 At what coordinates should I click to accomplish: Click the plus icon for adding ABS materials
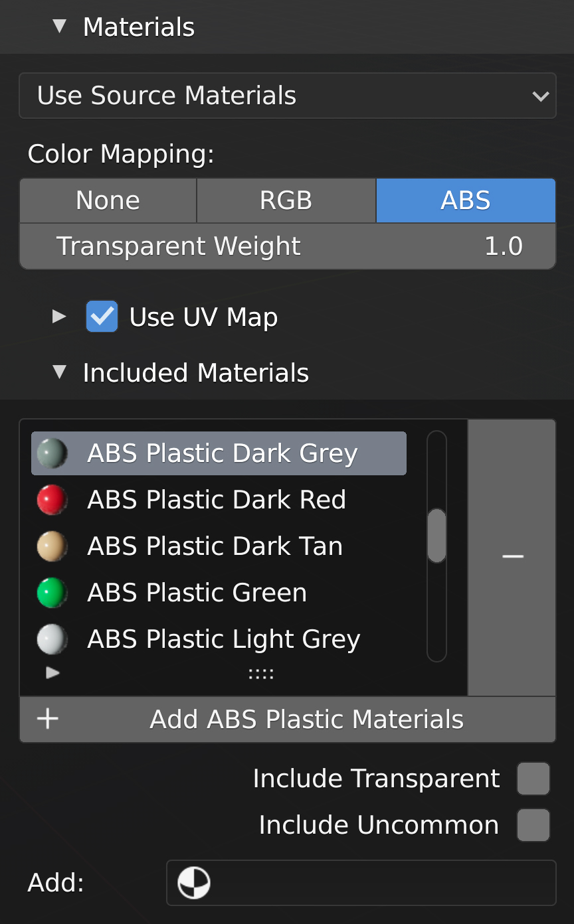48,719
